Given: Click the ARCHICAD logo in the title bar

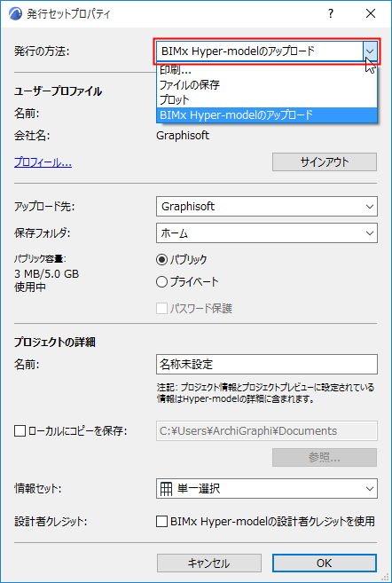Looking at the screenshot, I should point(15,14).
